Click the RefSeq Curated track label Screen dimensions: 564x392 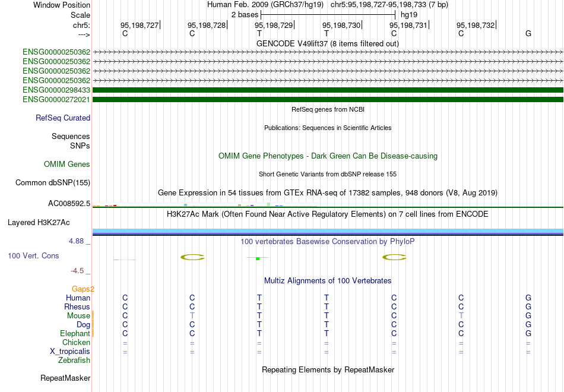63,118
